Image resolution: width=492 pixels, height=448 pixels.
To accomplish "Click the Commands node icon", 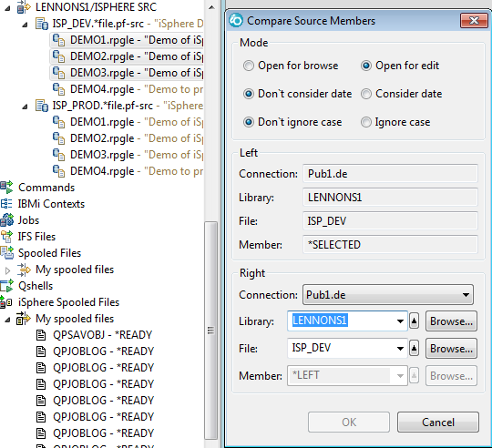I will pyautogui.click(x=6, y=188).
